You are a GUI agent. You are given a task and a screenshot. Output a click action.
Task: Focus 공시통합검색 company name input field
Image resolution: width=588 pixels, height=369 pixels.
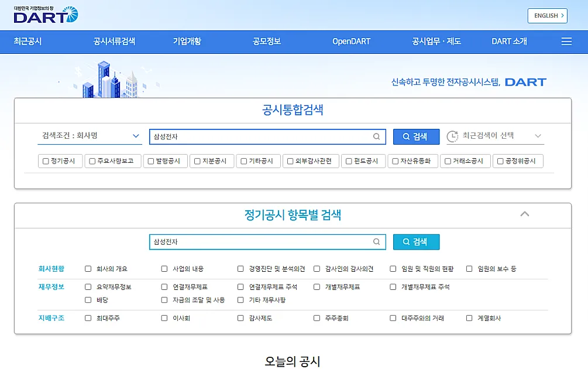[267, 136]
